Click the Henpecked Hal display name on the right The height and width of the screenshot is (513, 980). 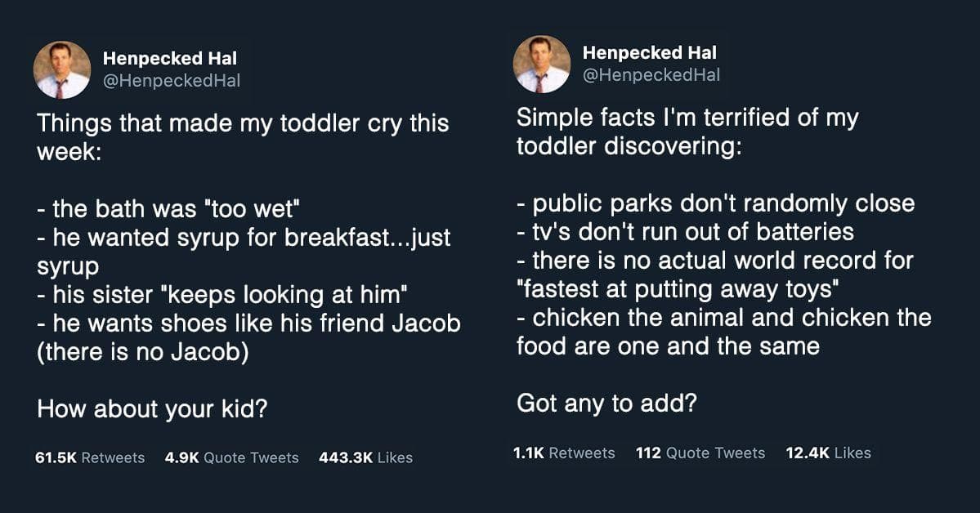(648, 52)
